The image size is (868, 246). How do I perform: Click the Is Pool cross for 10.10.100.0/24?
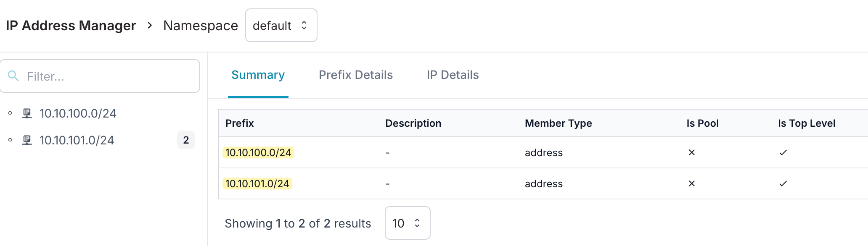(x=691, y=152)
